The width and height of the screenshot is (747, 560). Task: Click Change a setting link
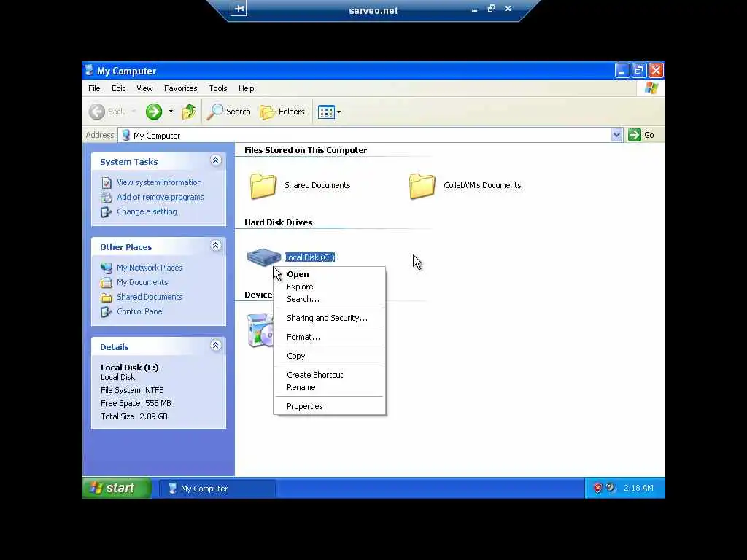tap(147, 211)
